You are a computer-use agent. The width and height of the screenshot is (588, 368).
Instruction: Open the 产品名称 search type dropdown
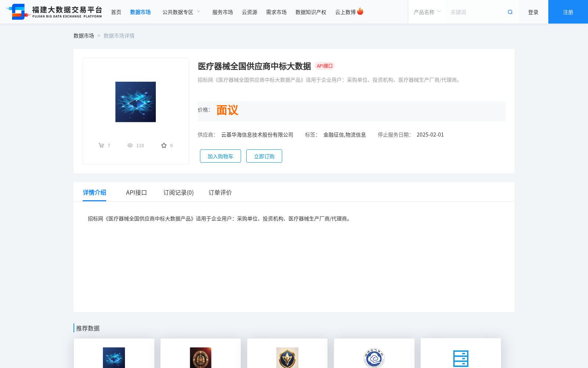tap(427, 12)
